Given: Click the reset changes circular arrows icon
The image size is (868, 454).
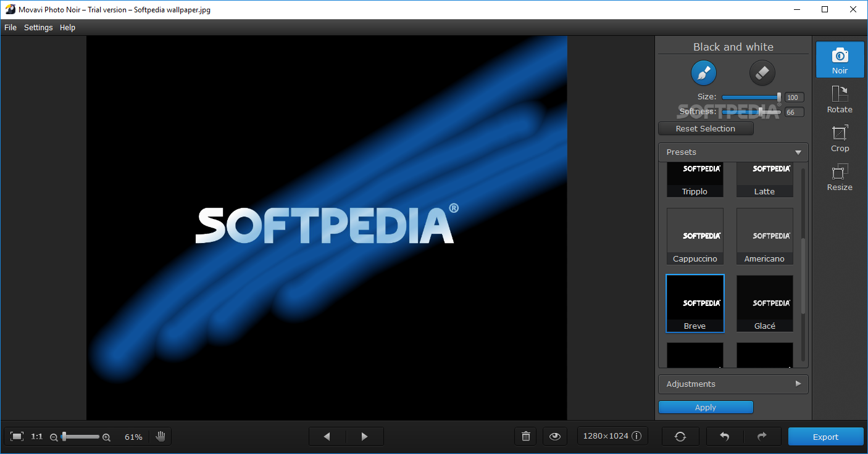Looking at the screenshot, I should pos(680,437).
